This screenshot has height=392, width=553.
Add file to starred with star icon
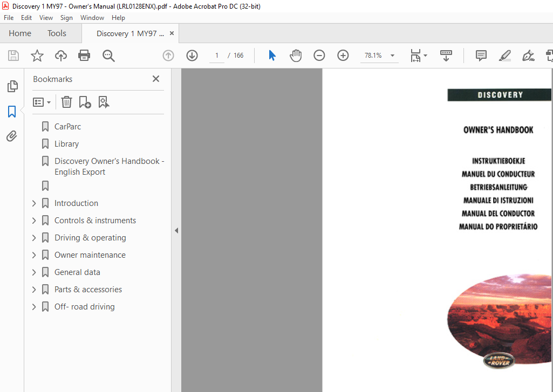pos(37,56)
